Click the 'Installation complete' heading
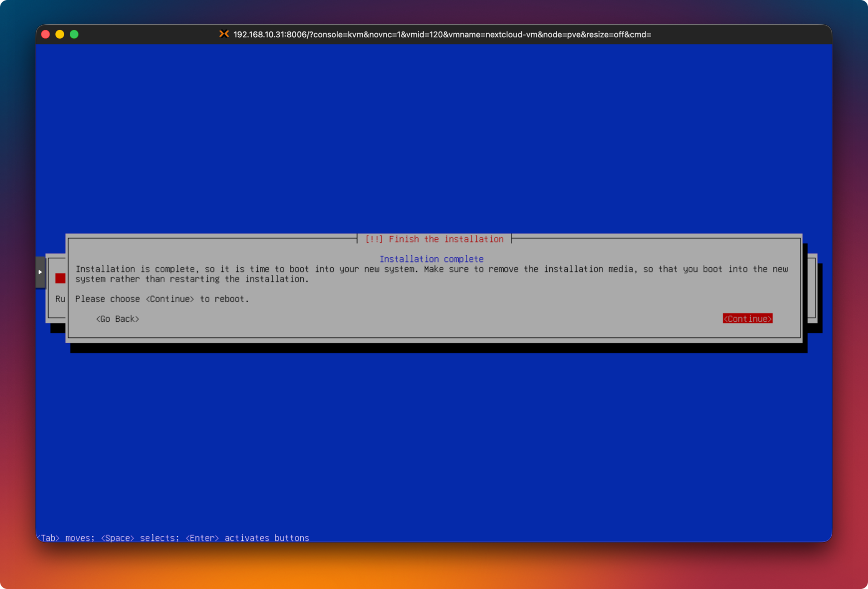 [x=431, y=259]
